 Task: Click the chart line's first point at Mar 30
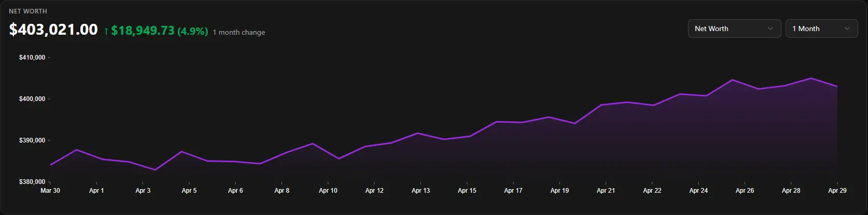(50, 165)
